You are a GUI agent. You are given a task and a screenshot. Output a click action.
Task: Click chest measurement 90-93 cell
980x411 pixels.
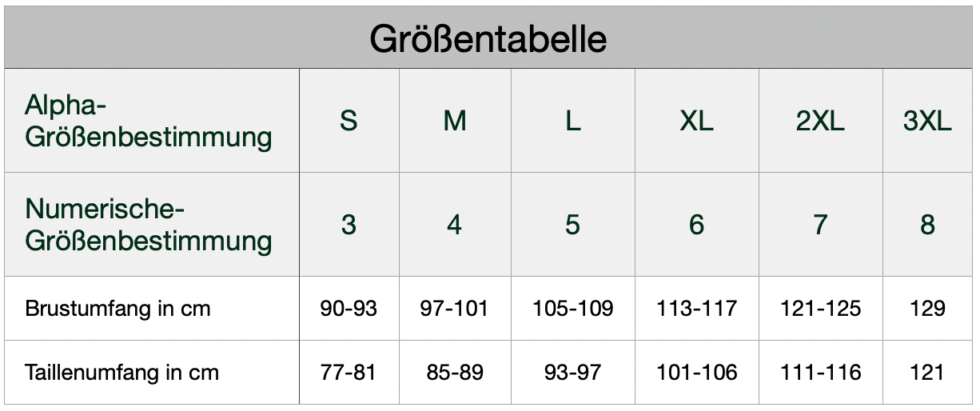coord(349,309)
